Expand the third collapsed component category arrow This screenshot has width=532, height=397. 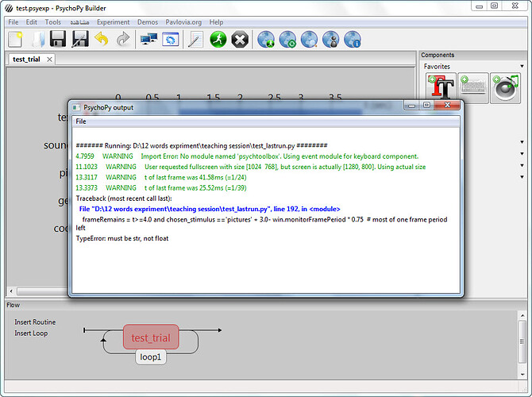click(522, 165)
